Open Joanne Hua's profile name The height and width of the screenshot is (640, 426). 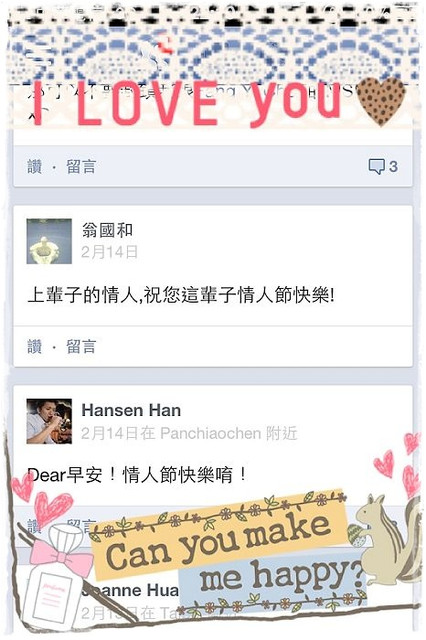pos(131,591)
